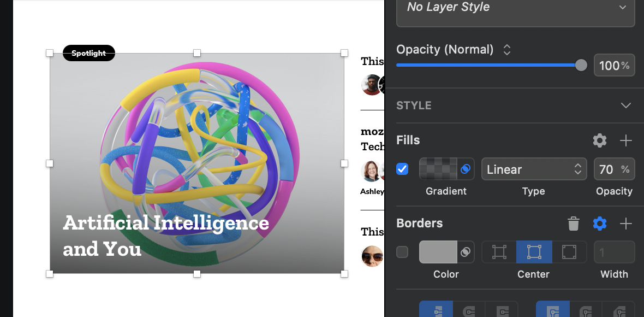Click the Borders section heading
644x317 pixels.
(419, 223)
